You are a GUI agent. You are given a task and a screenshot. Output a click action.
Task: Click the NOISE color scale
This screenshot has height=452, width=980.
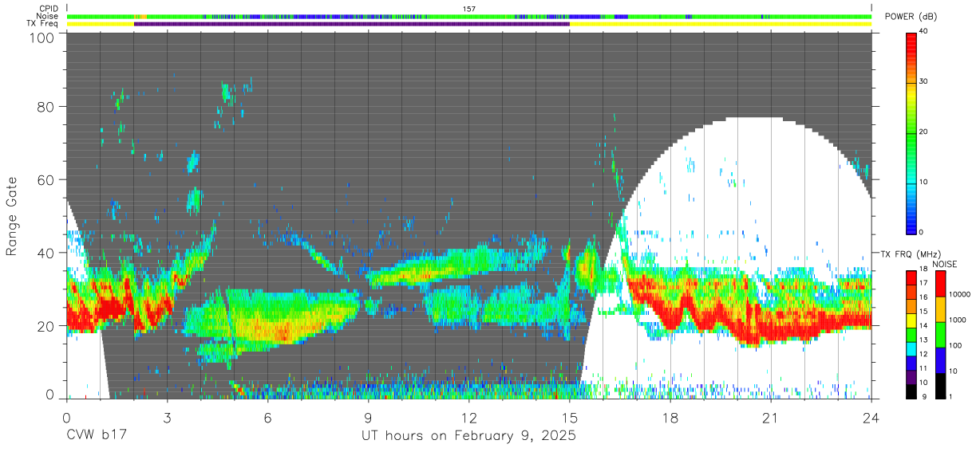(941, 335)
